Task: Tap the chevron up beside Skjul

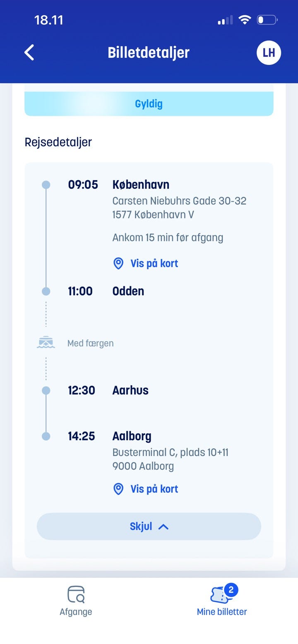Action: point(163,527)
